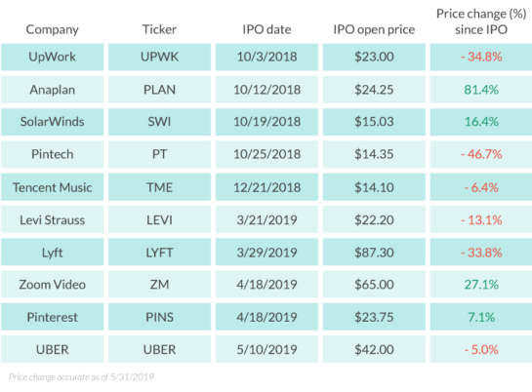
Task: Select the PLAN ticker cell
Action: (x=159, y=90)
